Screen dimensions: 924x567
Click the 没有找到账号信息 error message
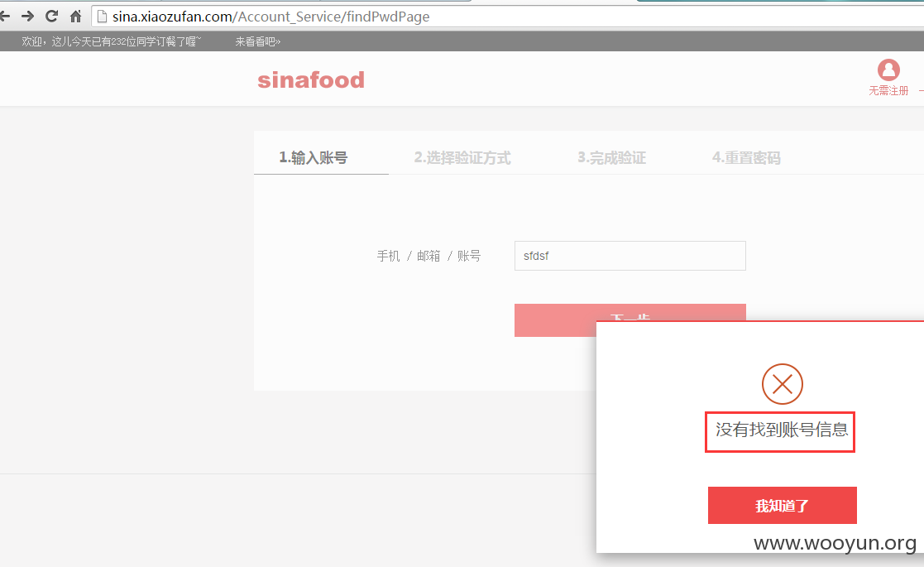(x=782, y=430)
